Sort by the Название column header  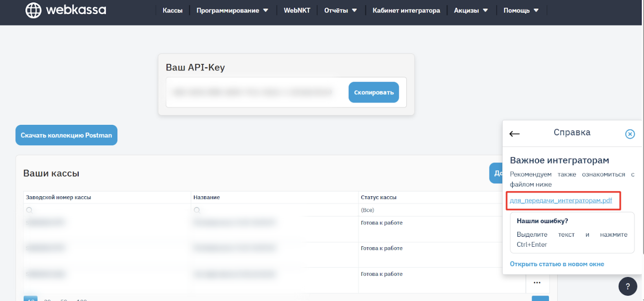pos(207,197)
